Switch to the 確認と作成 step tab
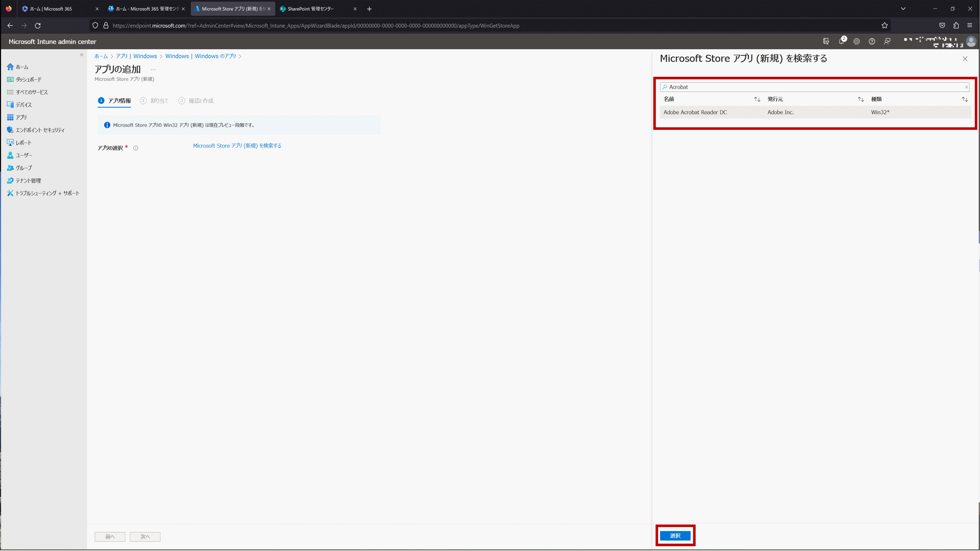The height and width of the screenshot is (551, 980). point(196,101)
